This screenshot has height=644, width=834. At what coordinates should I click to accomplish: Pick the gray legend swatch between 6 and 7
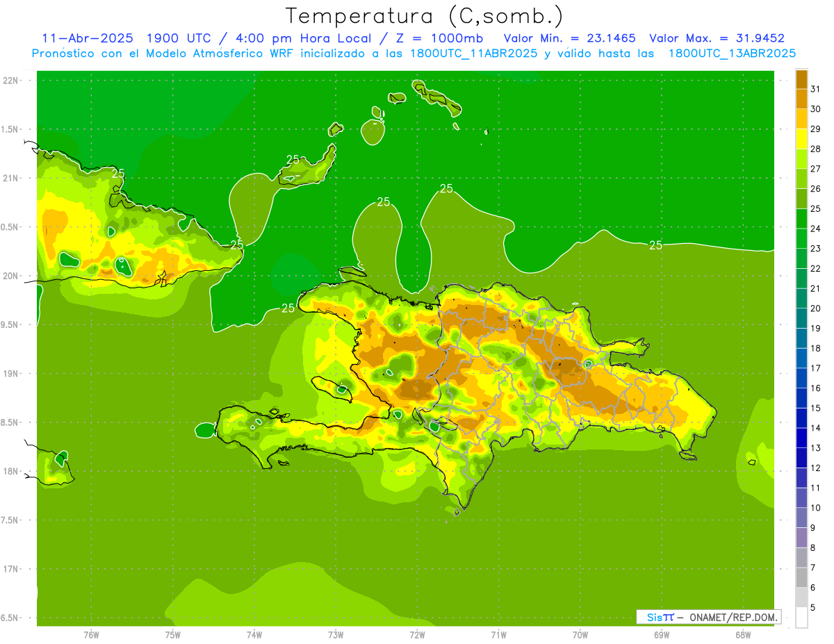pos(801,577)
